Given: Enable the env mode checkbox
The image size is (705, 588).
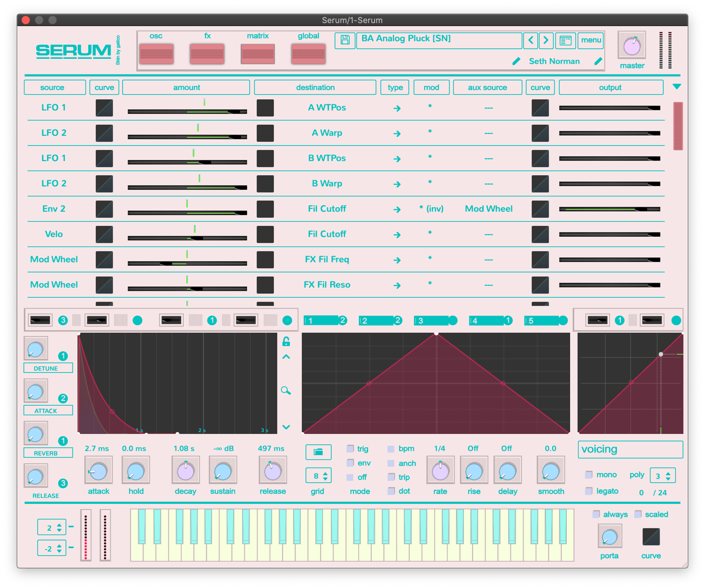Looking at the screenshot, I should [x=350, y=463].
